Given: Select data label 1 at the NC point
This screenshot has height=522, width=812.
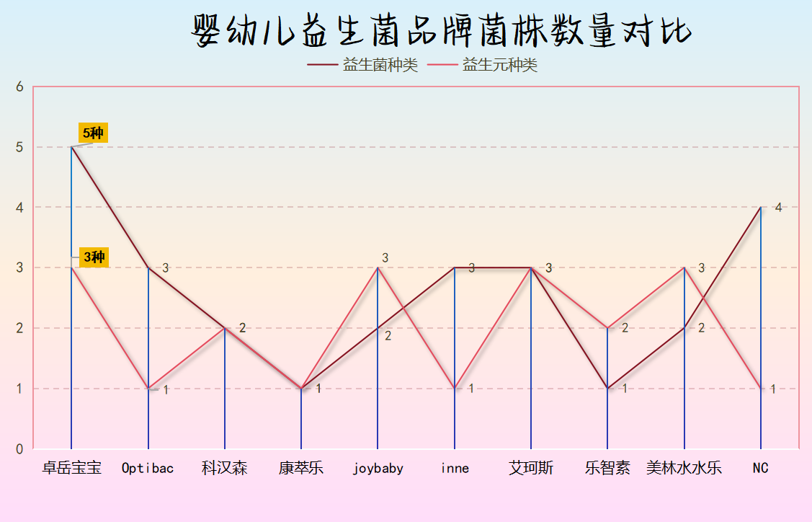Looking at the screenshot, I should click(772, 389).
